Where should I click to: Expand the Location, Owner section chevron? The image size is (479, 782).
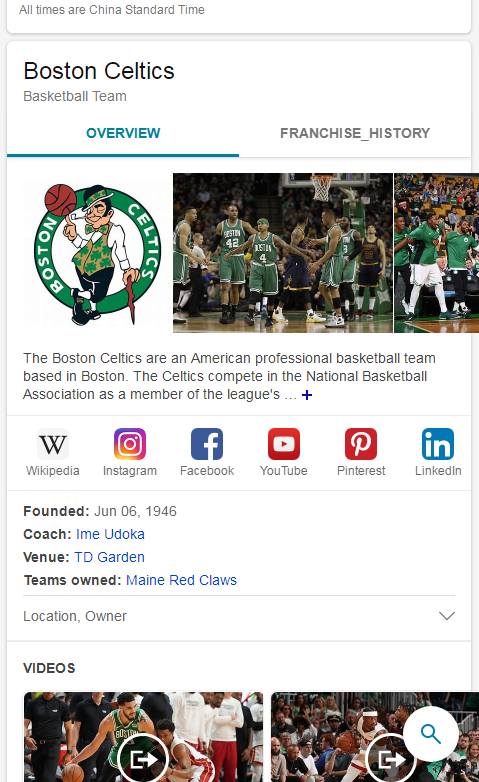coord(447,616)
